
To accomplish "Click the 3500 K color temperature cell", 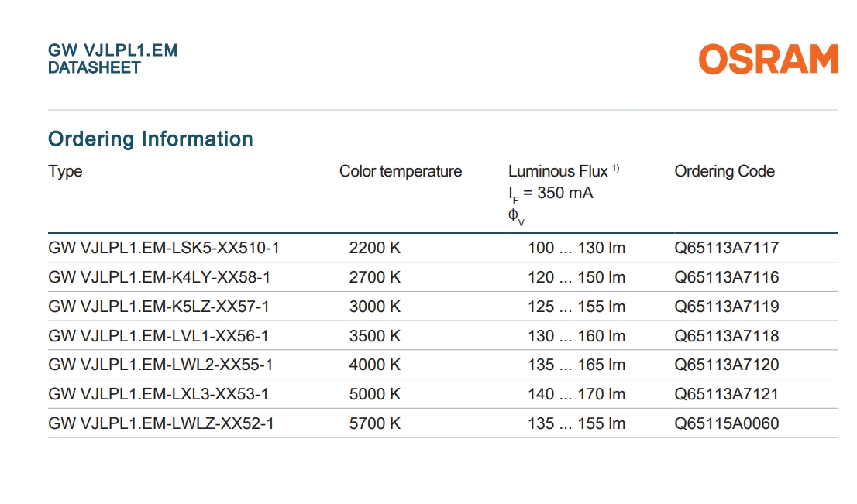I will 375,336.
